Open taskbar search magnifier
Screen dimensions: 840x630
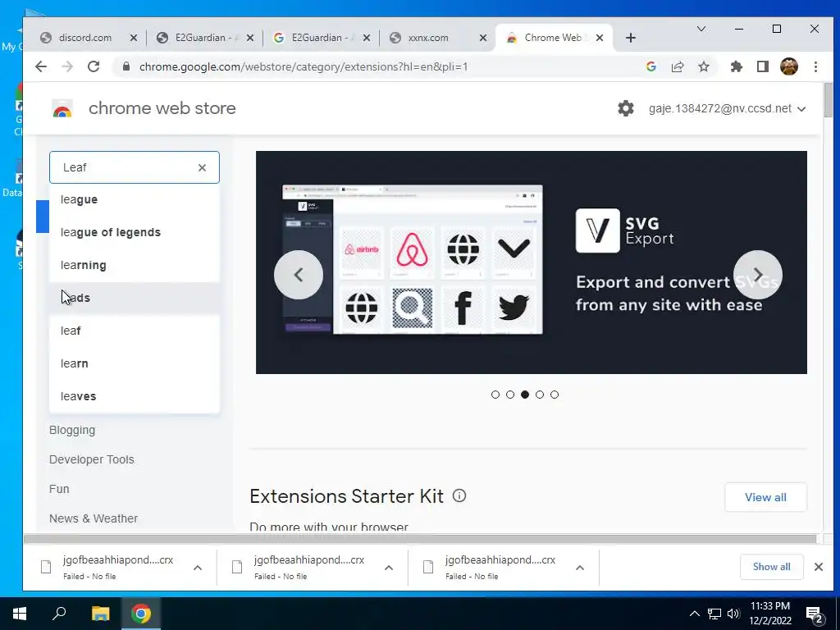click(x=59, y=614)
